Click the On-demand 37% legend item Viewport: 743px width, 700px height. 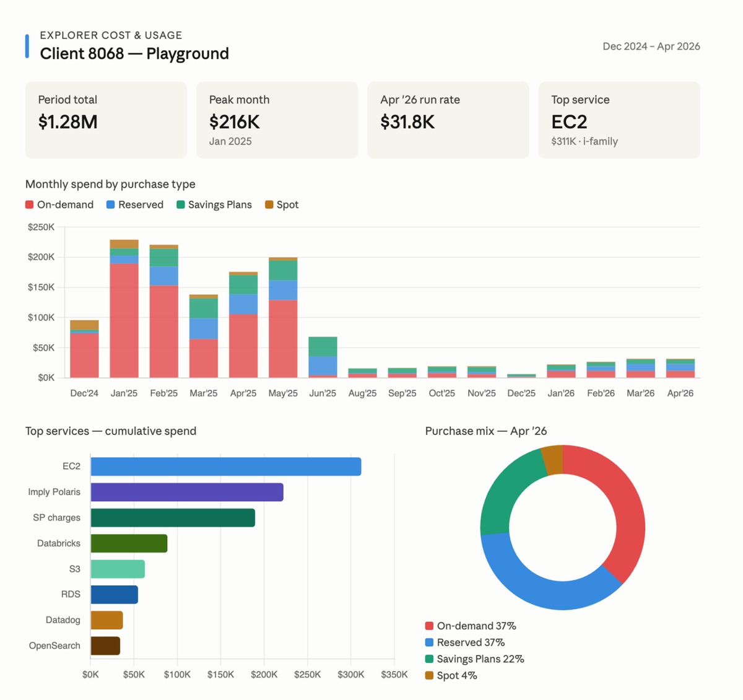(471, 626)
